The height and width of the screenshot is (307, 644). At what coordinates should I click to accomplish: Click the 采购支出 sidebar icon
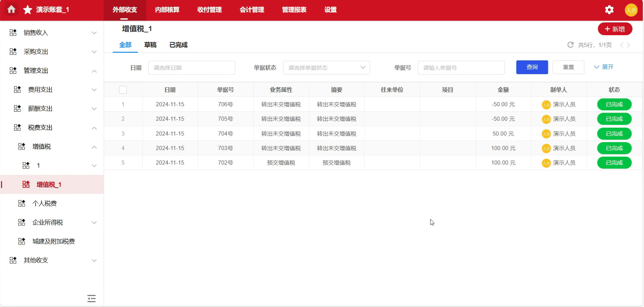[13, 51]
